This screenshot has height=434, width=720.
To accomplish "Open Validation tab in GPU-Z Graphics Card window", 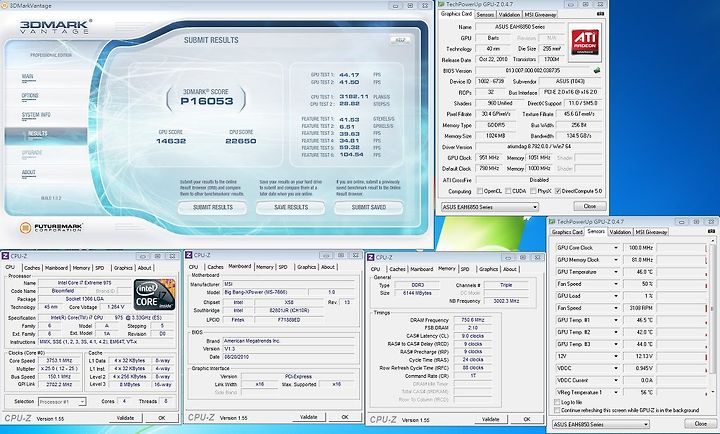I will pos(509,15).
